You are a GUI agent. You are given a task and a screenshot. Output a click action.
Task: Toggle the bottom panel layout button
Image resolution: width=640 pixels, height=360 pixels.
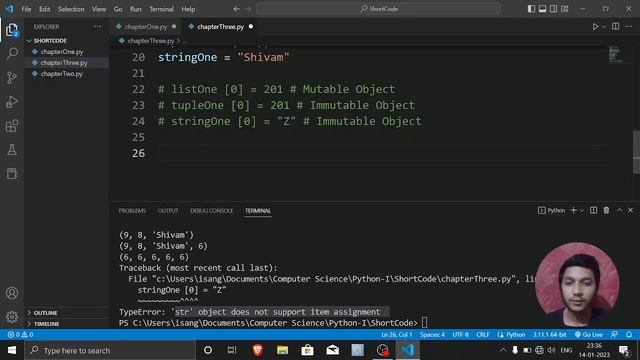click(x=542, y=9)
